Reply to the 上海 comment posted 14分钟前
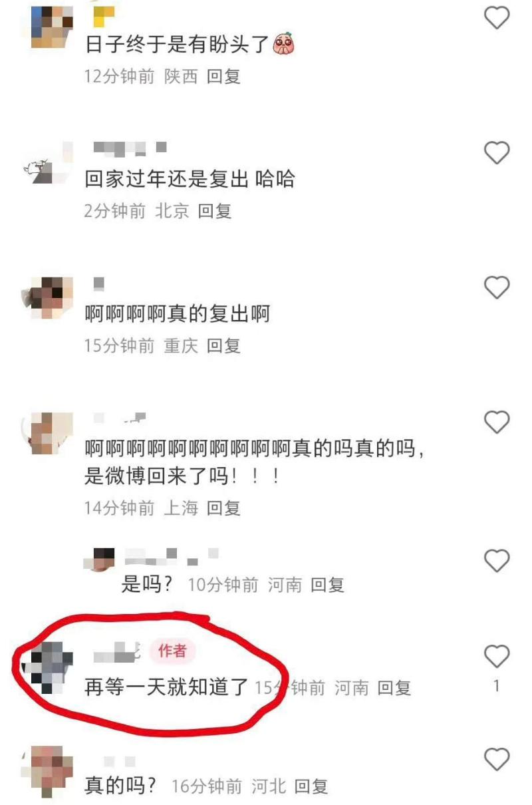532x805 pixels. 223,508
